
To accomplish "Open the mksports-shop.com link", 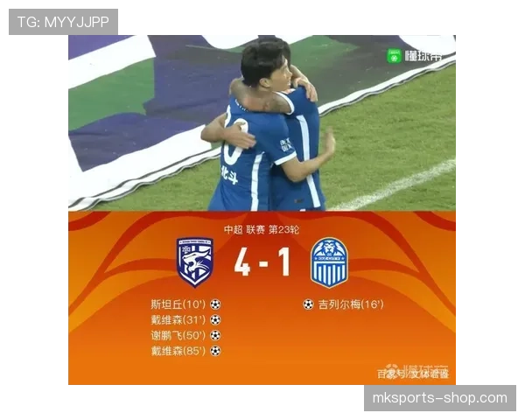I will 440,398.
